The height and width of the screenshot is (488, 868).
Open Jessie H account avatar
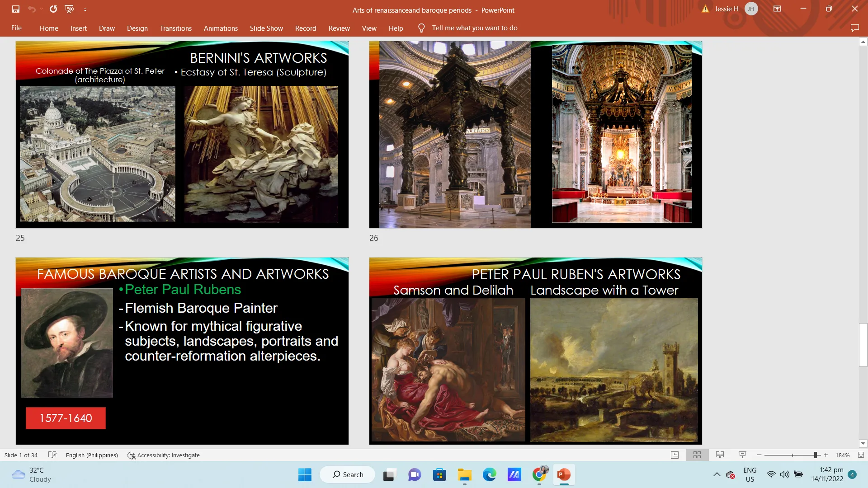(x=751, y=9)
